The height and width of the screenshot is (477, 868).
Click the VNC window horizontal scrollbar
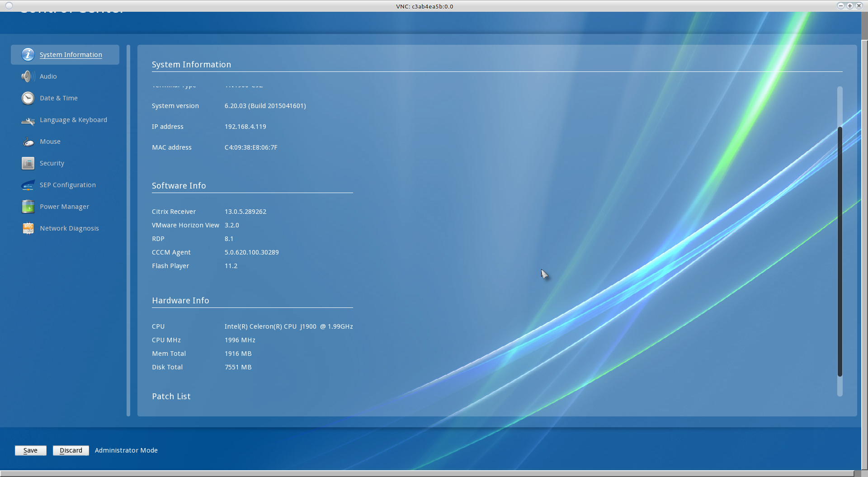coord(427,473)
